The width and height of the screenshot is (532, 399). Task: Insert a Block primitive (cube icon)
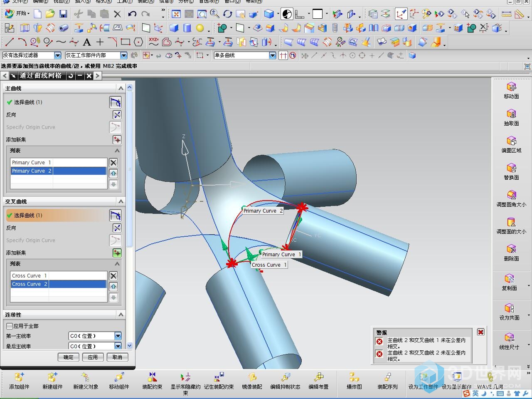point(174,28)
